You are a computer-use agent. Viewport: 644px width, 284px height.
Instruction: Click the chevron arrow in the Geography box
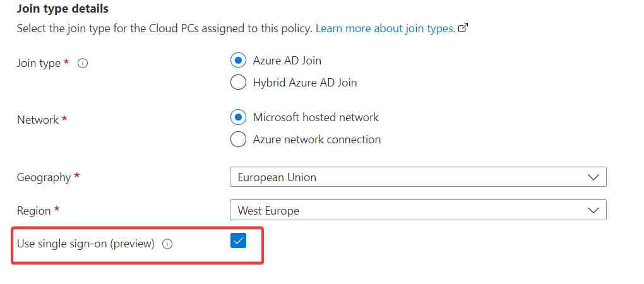[x=593, y=177]
